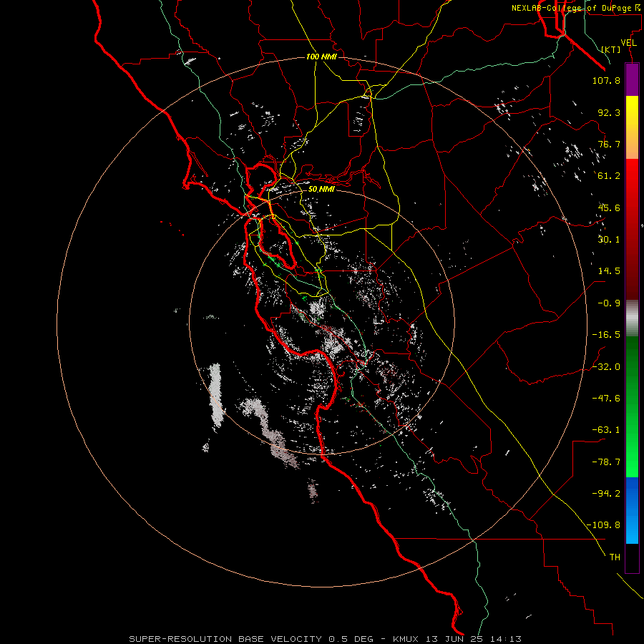The height and width of the screenshot is (644, 644).
Task: Click the -63.1 velocity scale value
Action: 606,430
